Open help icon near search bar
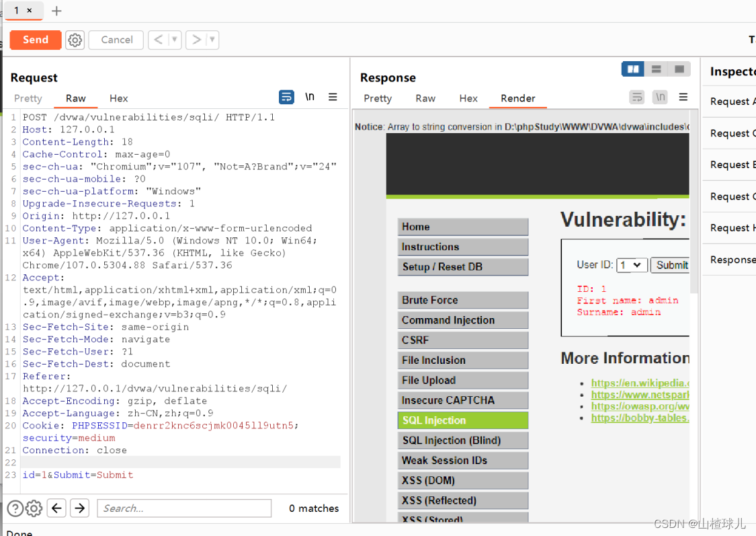Image resolution: width=756 pixels, height=536 pixels. click(15, 508)
